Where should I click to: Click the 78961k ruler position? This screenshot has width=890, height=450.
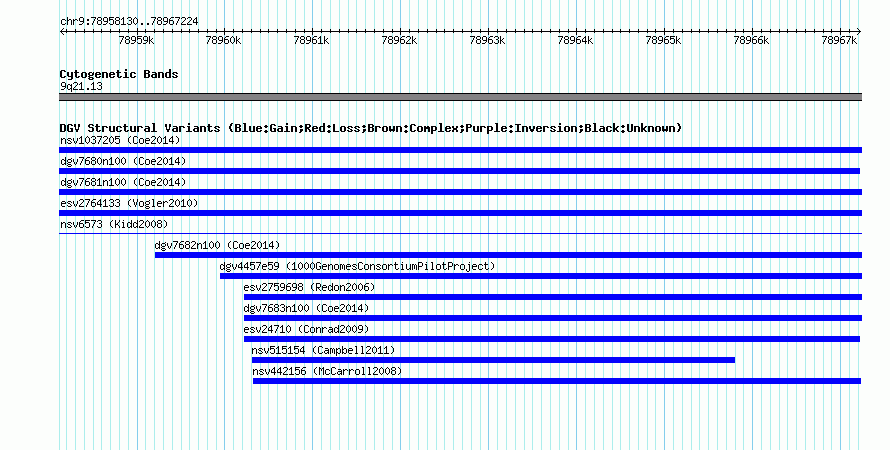(312, 40)
